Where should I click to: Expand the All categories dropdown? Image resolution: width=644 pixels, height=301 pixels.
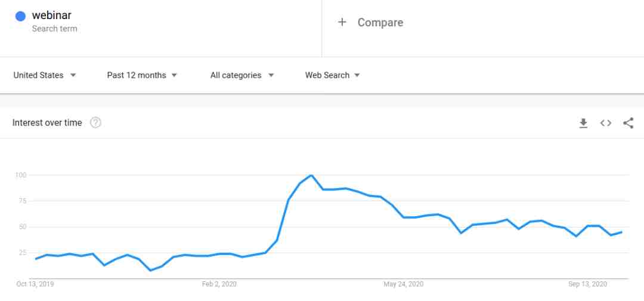(242, 75)
